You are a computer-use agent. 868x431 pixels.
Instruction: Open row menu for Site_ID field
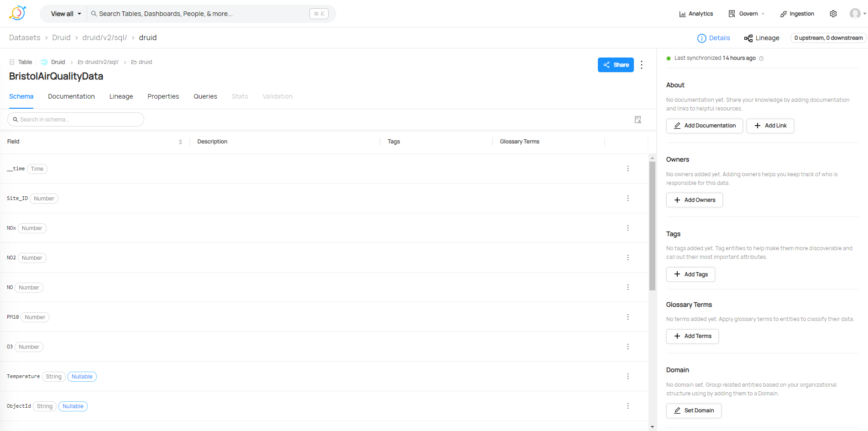tap(628, 198)
